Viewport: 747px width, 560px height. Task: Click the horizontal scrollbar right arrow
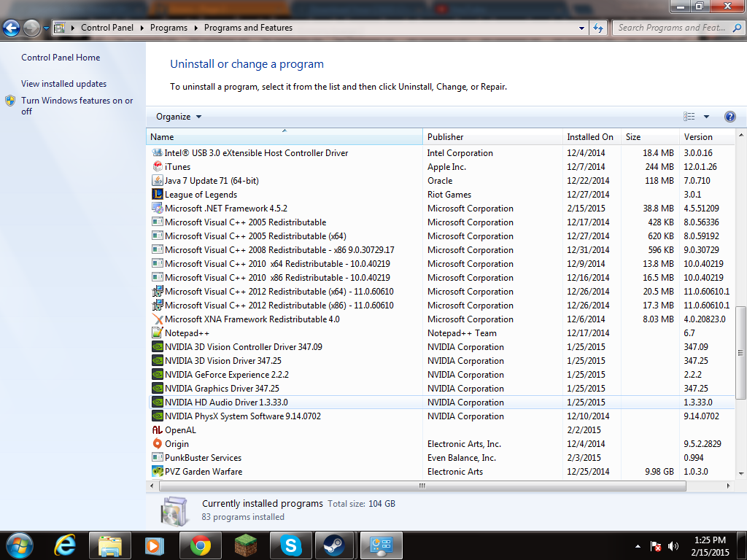pyautogui.click(x=728, y=486)
